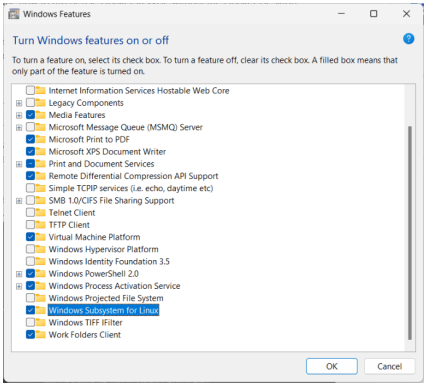
Task: Expand Windows PowerShell 2.0 tree node
Action: [19, 274]
